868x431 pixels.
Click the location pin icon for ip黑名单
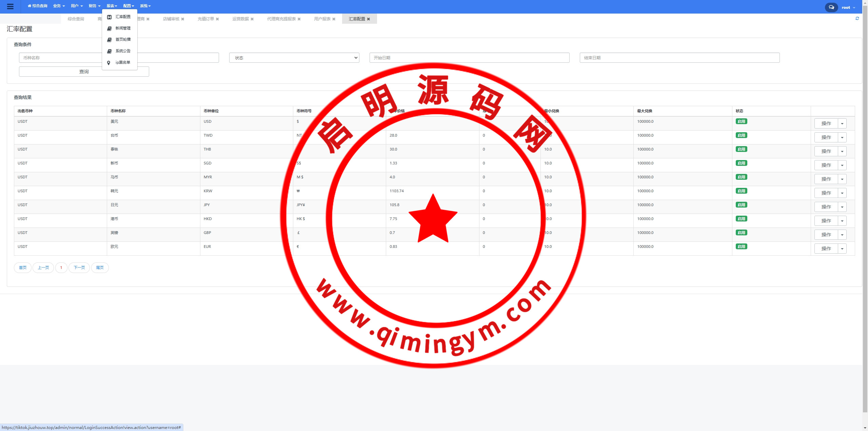[108, 63]
